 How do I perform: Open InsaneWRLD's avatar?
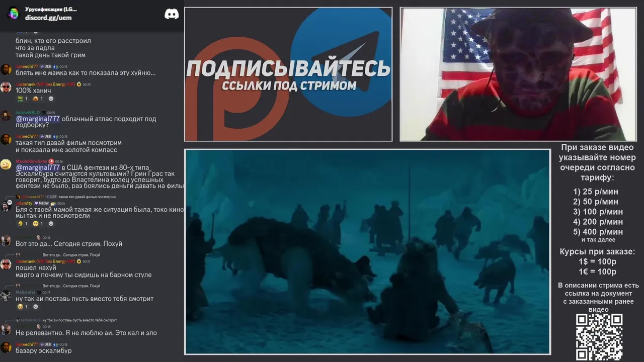(6, 116)
